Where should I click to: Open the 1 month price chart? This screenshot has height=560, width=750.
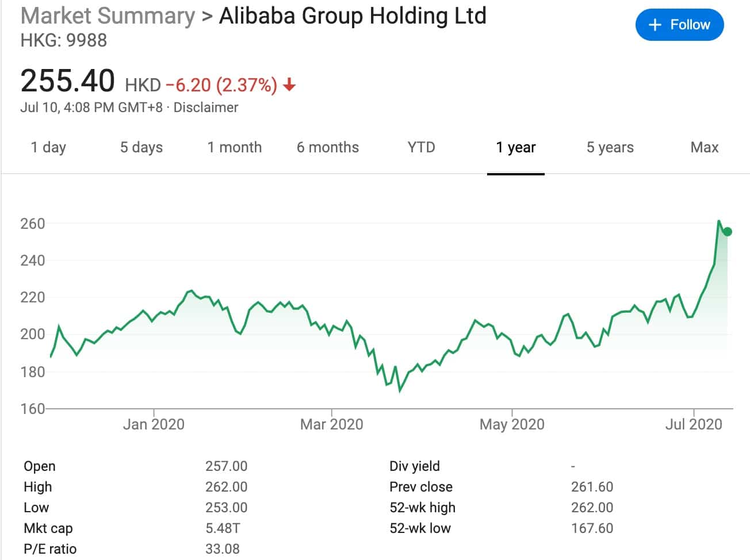[235, 147]
